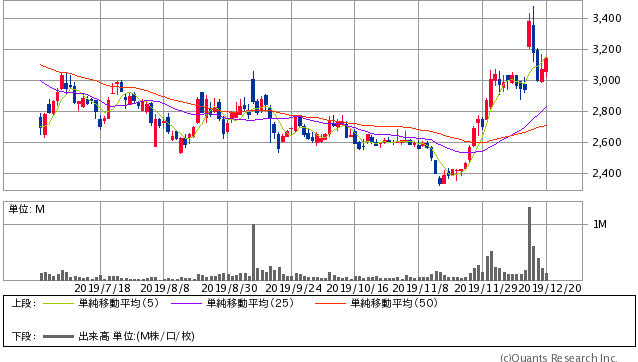The image size is (638, 362).
Task: Click the 2019/9/24 date label
Action: (x=293, y=288)
